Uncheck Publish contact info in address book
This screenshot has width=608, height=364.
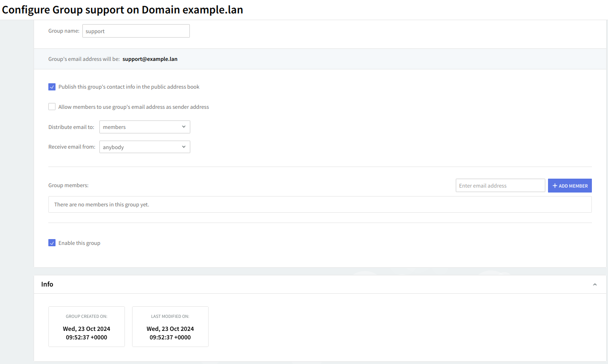[52, 87]
